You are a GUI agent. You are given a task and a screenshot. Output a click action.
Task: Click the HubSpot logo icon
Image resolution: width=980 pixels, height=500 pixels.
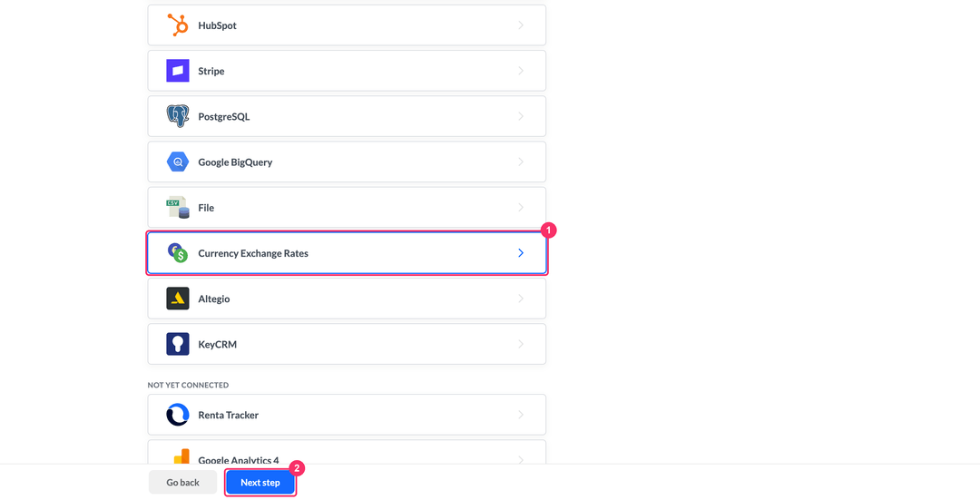178,25
